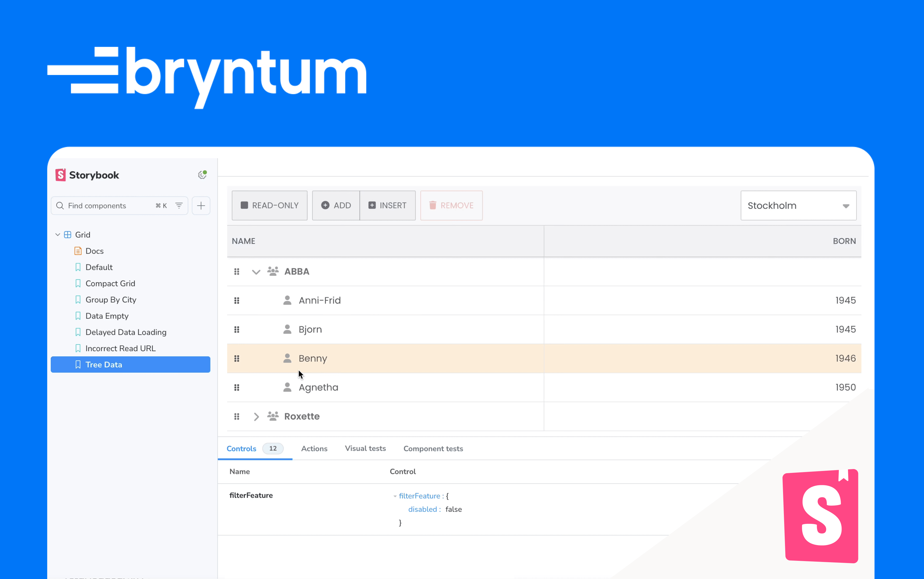
Task: Switch to the Controls tab
Action: click(x=255, y=448)
